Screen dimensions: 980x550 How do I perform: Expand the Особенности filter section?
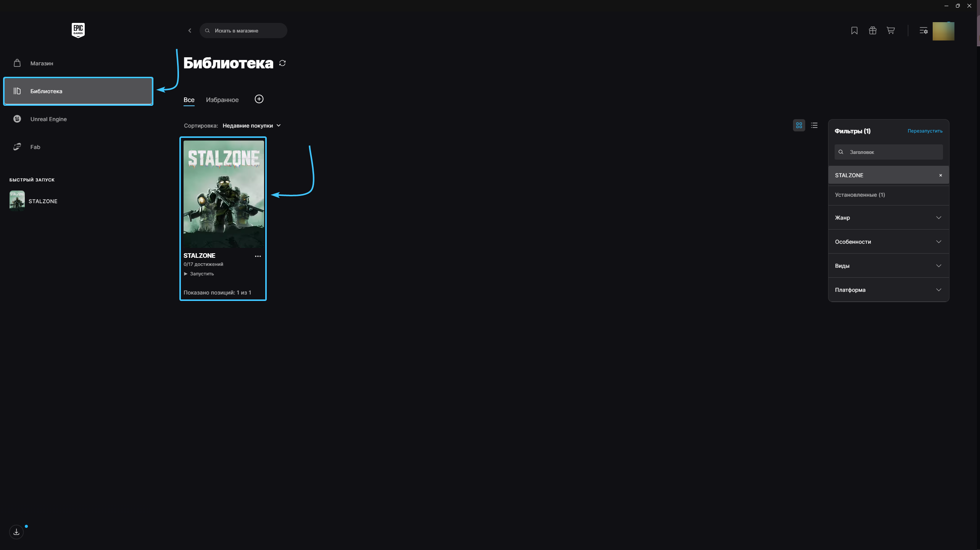[889, 242]
